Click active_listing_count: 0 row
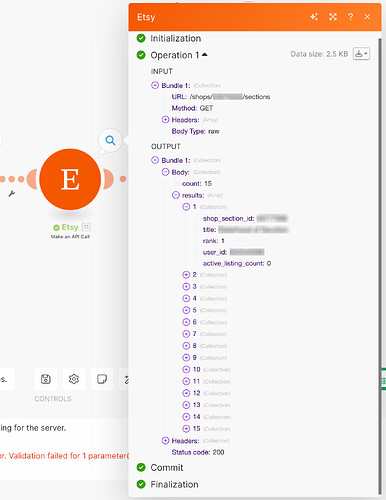Screen dimensions: 386x500 coord(237,263)
